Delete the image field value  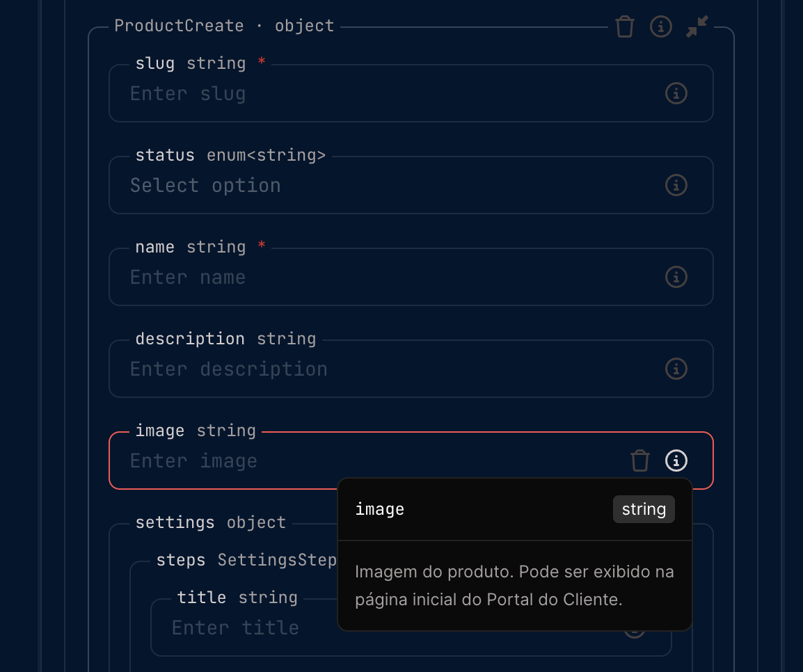[640, 461]
